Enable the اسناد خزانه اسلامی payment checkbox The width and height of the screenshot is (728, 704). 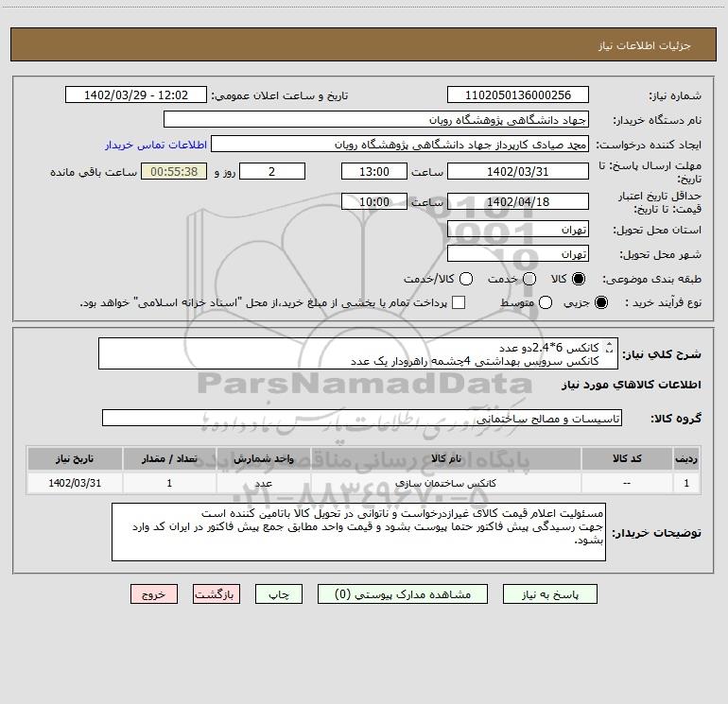(459, 302)
